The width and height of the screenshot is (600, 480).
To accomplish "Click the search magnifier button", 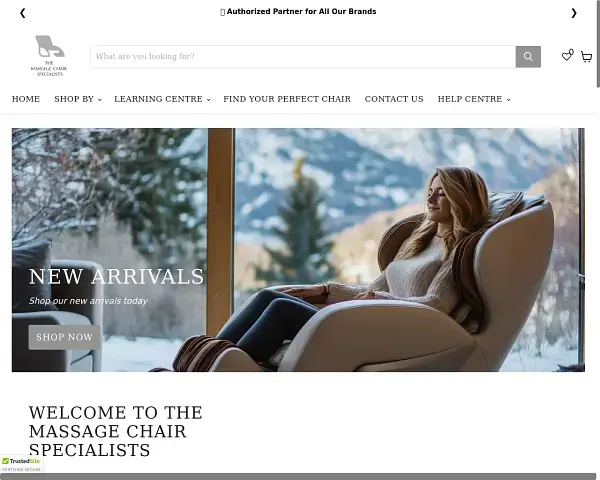I will tap(528, 57).
